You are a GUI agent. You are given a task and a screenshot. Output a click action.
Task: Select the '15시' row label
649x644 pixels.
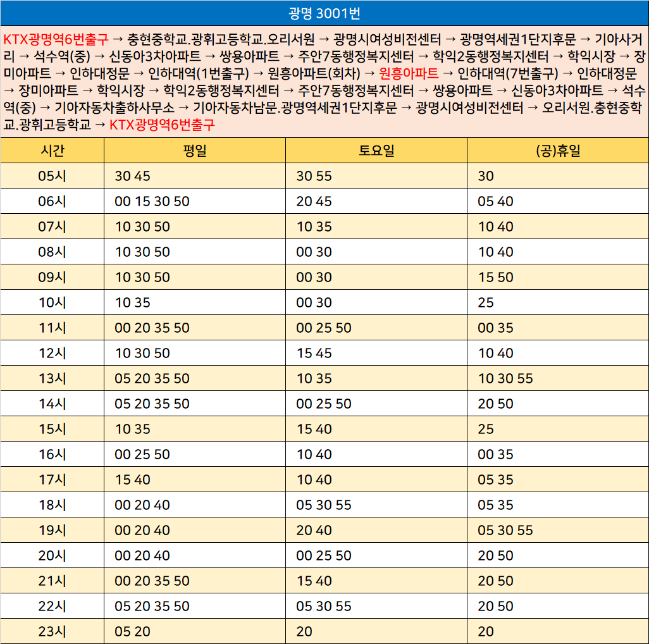point(52,429)
